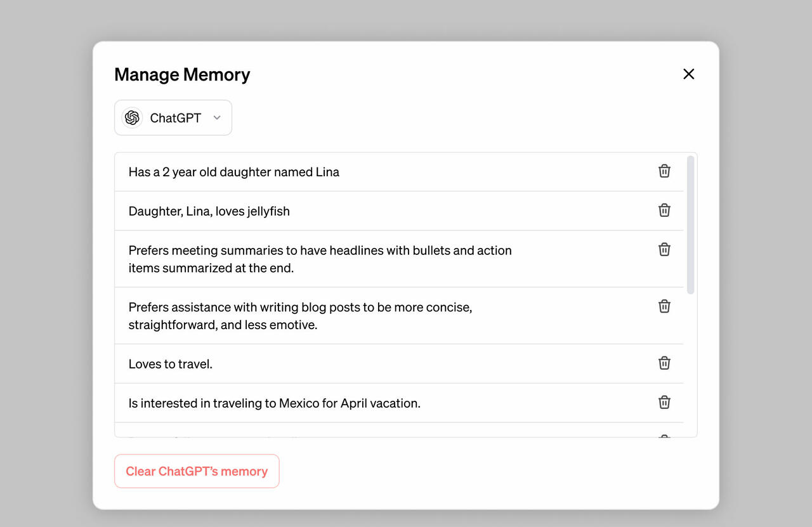Click the memory list scrollbar thumb

coord(691,225)
